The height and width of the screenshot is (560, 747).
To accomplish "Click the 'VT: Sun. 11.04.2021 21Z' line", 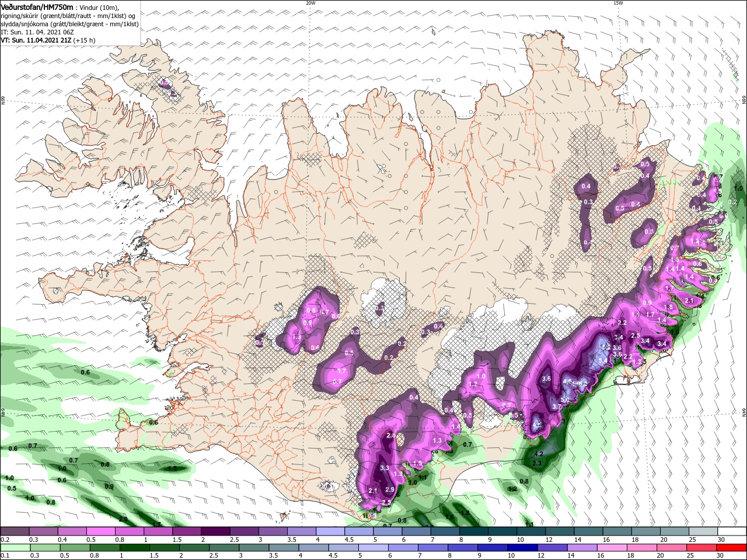I will pos(37,40).
